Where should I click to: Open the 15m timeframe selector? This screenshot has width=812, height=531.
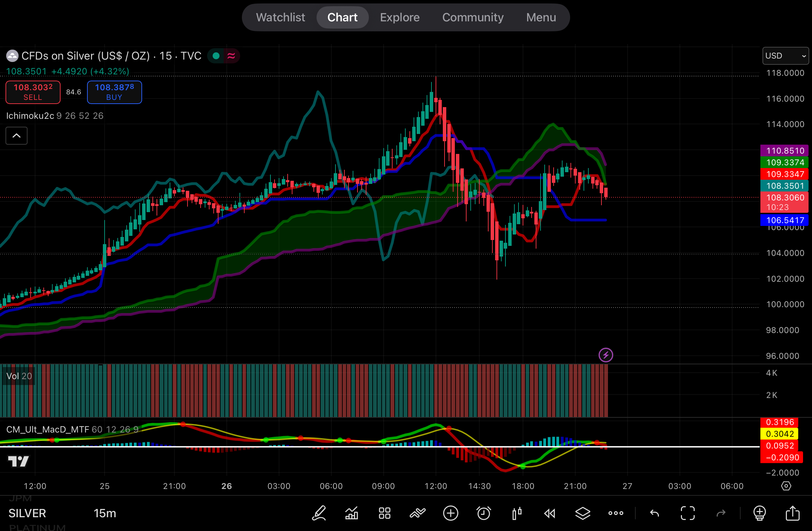tap(105, 513)
